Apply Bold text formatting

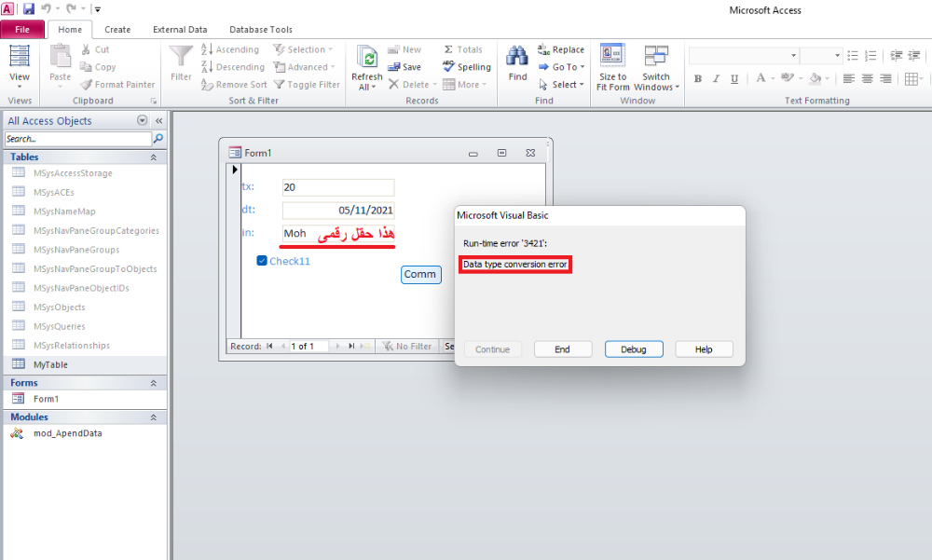pyautogui.click(x=698, y=78)
